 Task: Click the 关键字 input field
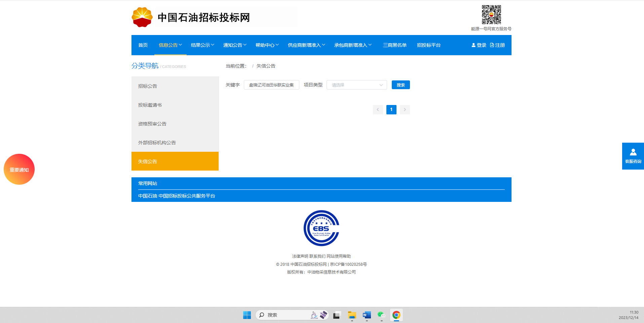click(271, 85)
